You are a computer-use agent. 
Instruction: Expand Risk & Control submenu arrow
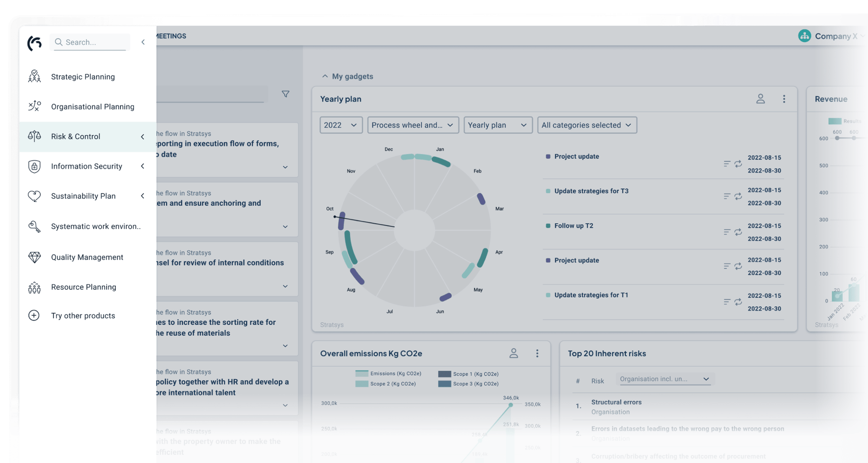(x=143, y=136)
